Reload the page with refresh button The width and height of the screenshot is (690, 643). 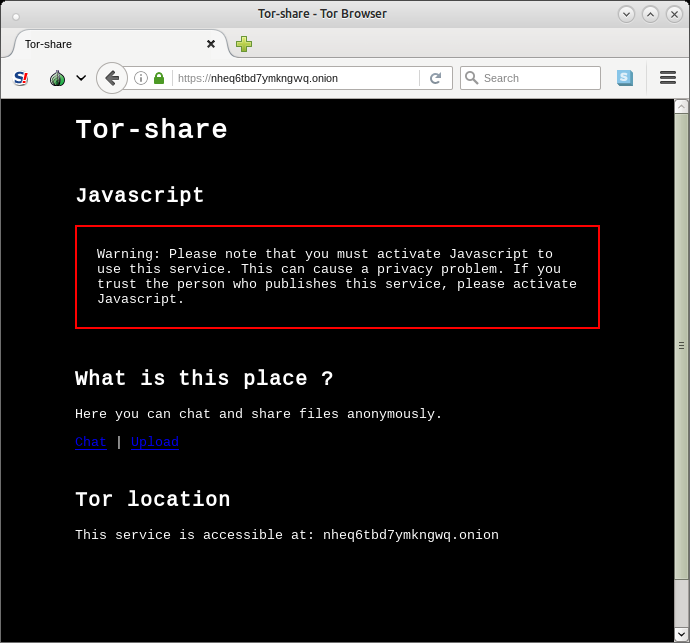tap(436, 78)
